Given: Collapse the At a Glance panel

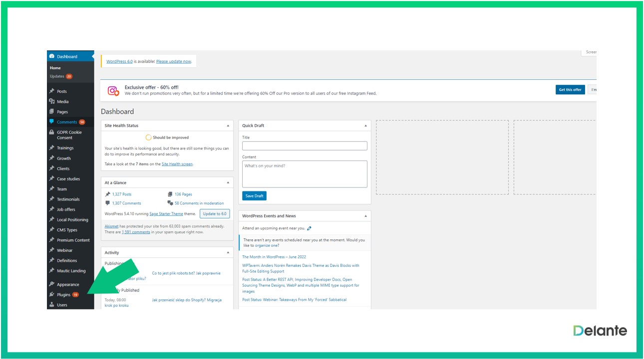Looking at the screenshot, I should [x=228, y=182].
